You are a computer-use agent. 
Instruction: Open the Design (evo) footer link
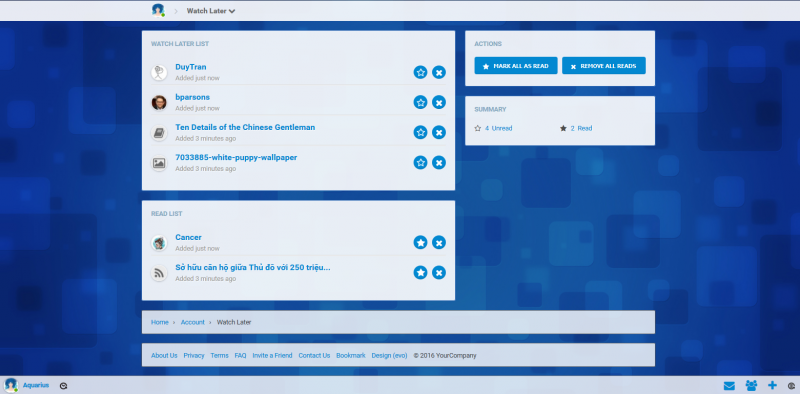click(x=389, y=356)
